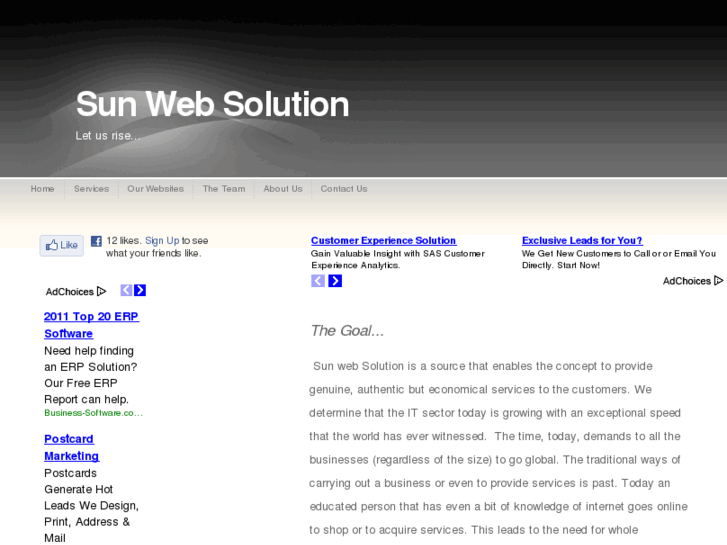Screen dimensions: 727x545
Task: Open the Home menu item
Action: click(42, 189)
